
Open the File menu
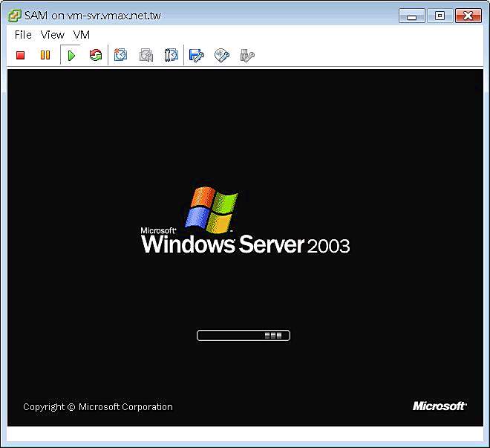(x=23, y=35)
